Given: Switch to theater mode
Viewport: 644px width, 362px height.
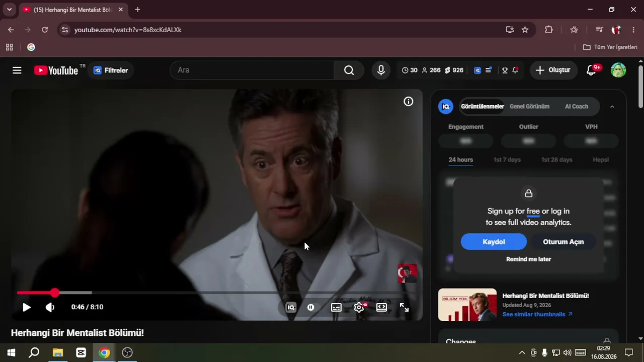Looking at the screenshot, I should (382, 307).
